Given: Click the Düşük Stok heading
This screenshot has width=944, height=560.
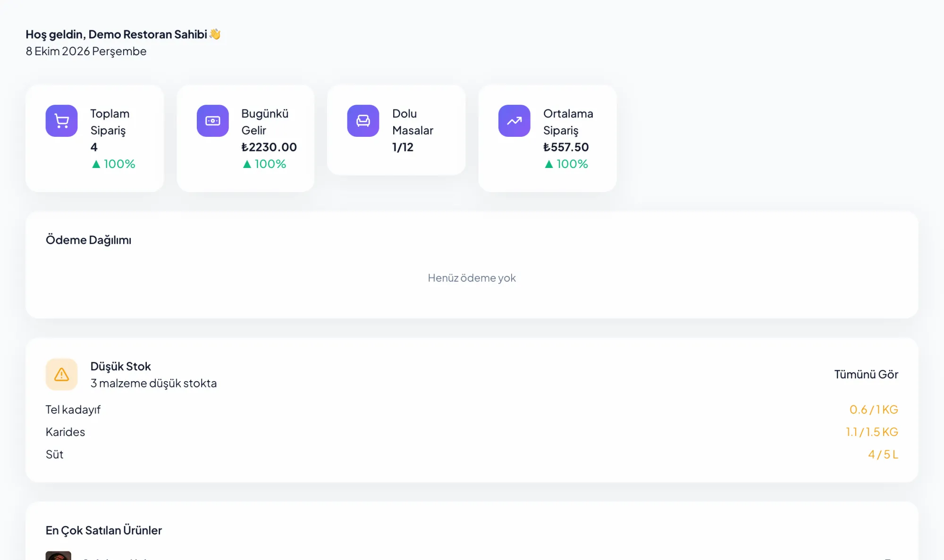Looking at the screenshot, I should click(x=120, y=366).
